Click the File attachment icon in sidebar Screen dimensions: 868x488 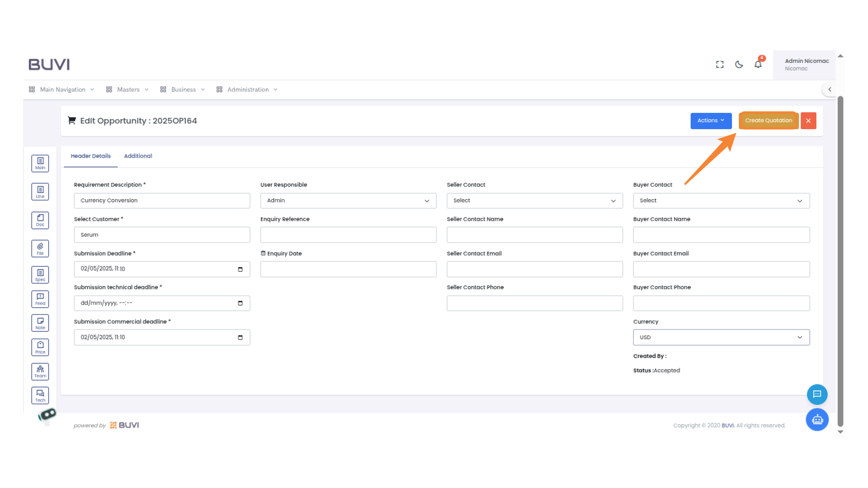(x=40, y=248)
